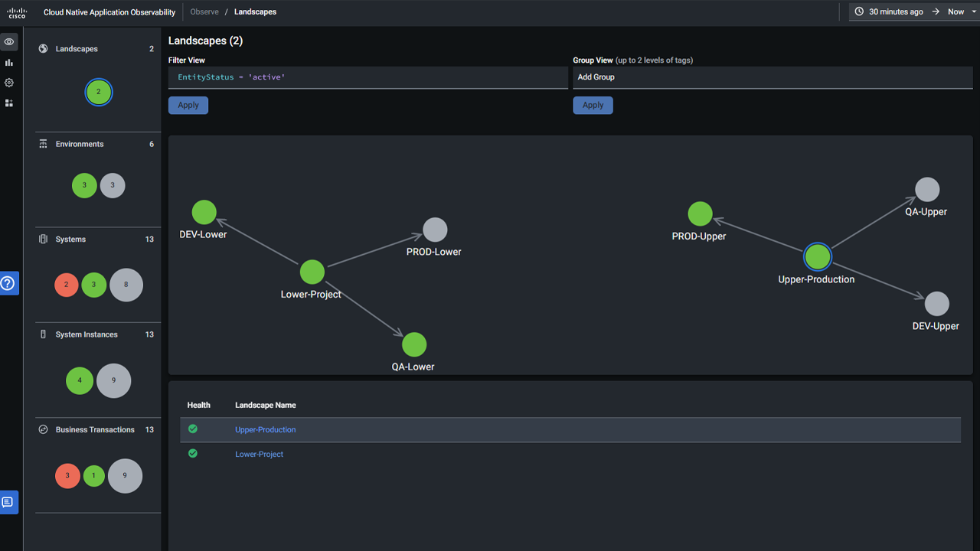Click Landscapes in the breadcrumb trail

(x=255, y=11)
